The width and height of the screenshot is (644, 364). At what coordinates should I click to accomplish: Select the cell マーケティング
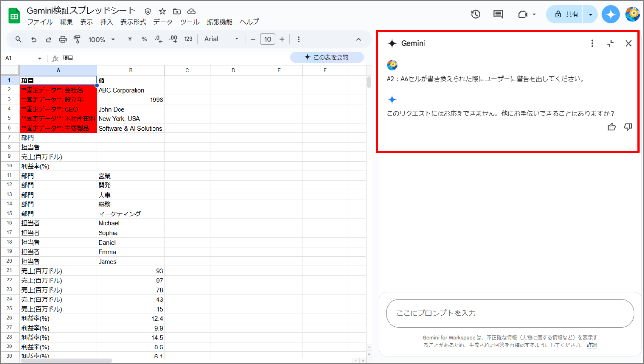(130, 214)
